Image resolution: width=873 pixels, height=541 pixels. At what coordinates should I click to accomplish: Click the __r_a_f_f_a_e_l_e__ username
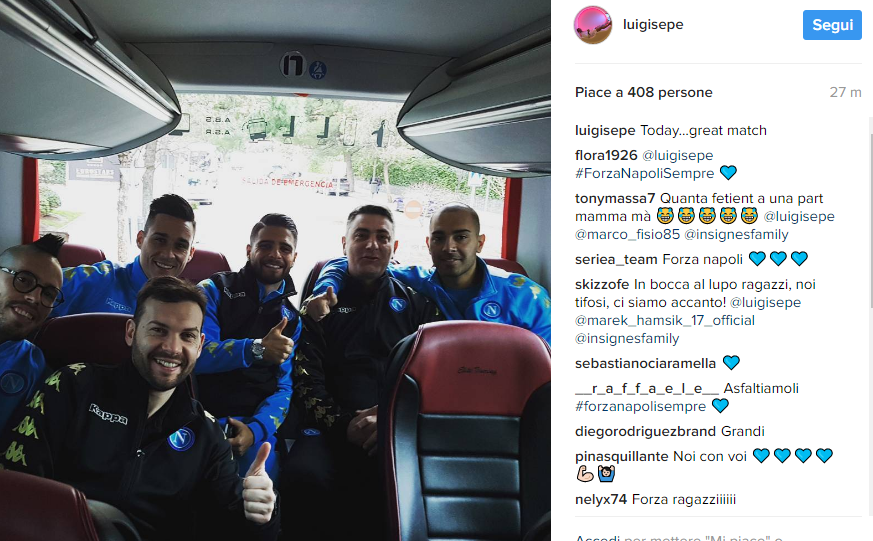[x=647, y=388]
